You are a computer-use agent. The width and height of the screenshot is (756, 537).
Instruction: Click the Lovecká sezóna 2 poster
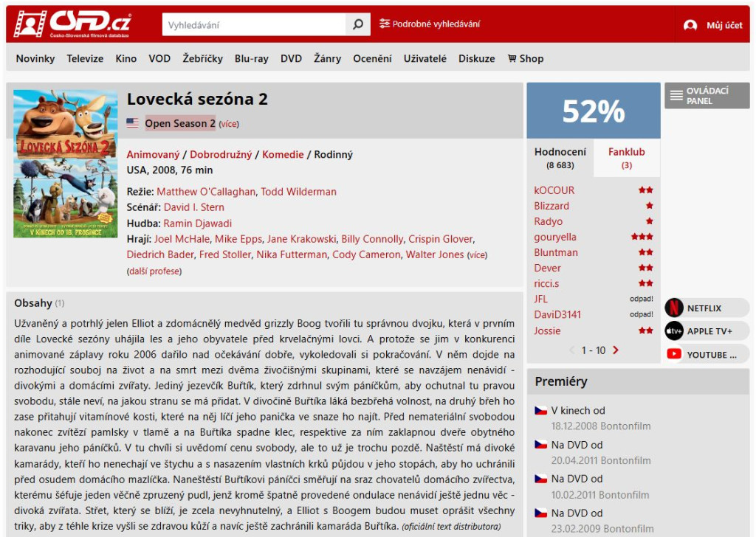point(66,164)
